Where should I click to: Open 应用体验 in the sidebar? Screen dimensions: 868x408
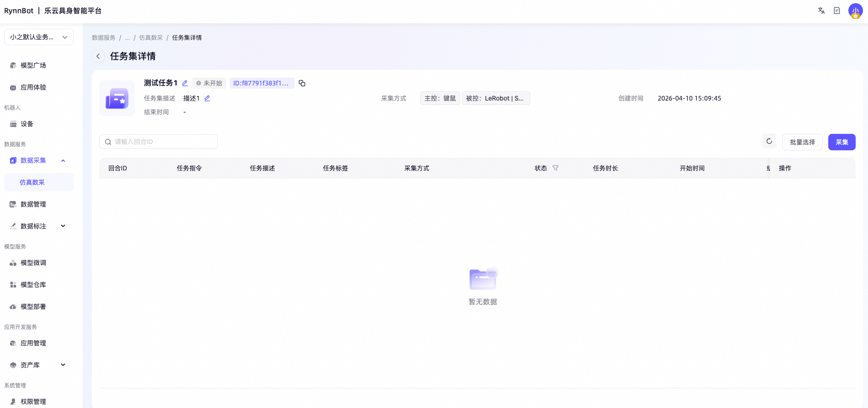tap(39, 87)
